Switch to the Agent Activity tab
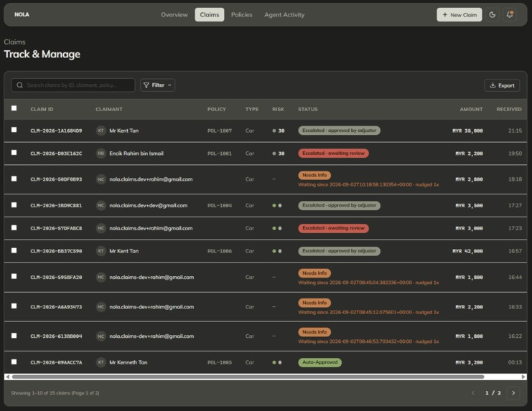This screenshot has height=411, width=532. pyautogui.click(x=284, y=14)
